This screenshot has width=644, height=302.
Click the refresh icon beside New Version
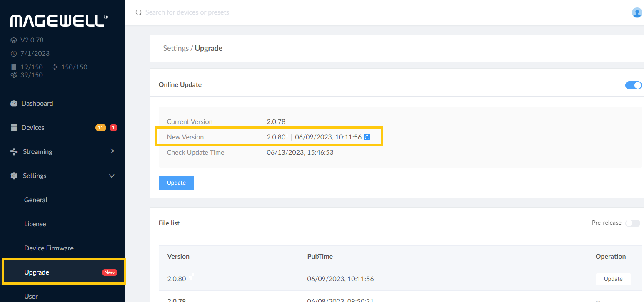pos(367,137)
